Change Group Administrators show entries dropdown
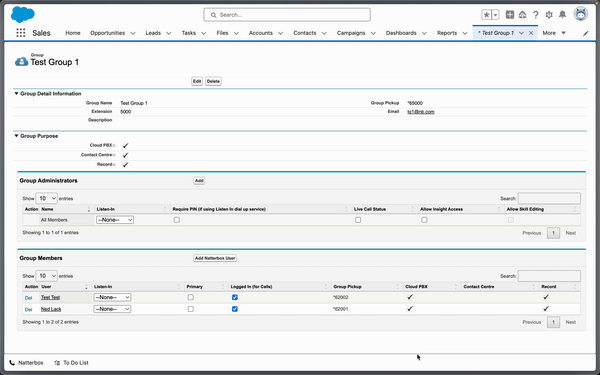This screenshot has width=600, height=375. click(x=46, y=198)
